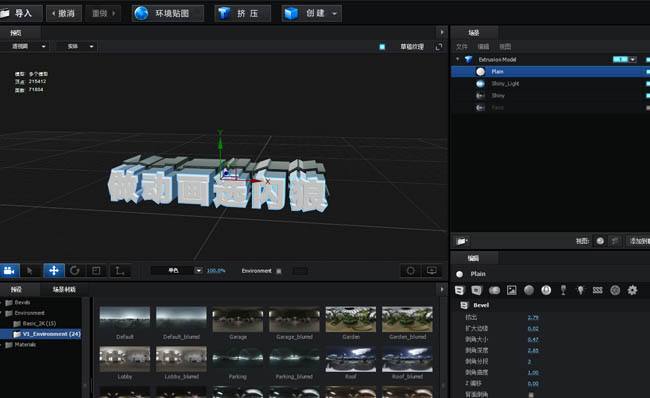Open the 视图 view menu in scene panel

[505, 46]
